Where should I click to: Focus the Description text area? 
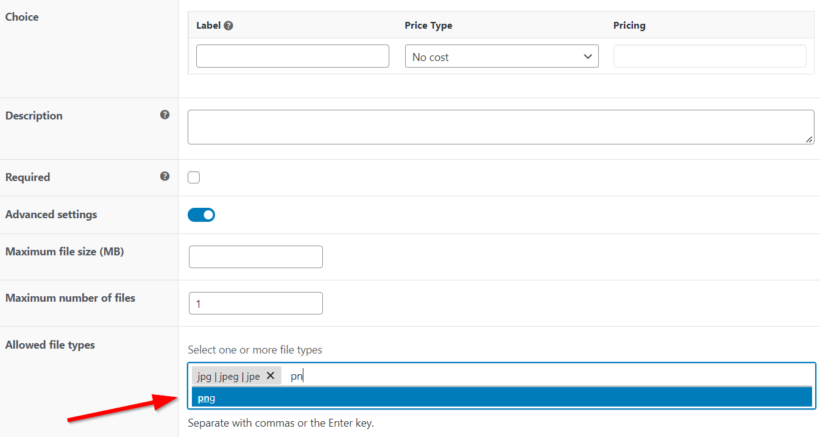click(501, 127)
